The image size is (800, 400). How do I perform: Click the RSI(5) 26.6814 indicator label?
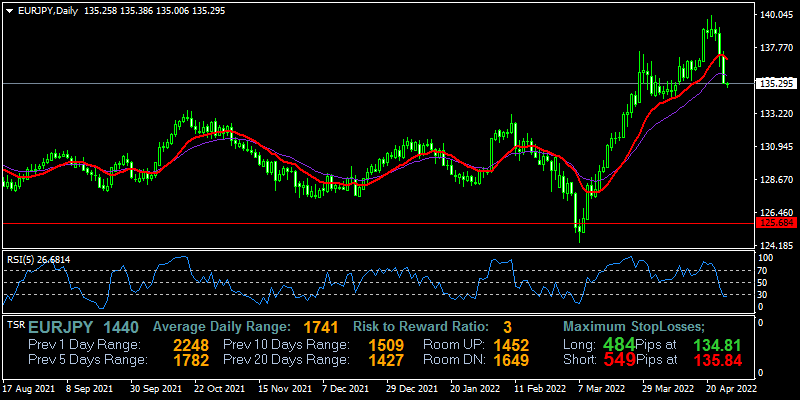pos(38,260)
